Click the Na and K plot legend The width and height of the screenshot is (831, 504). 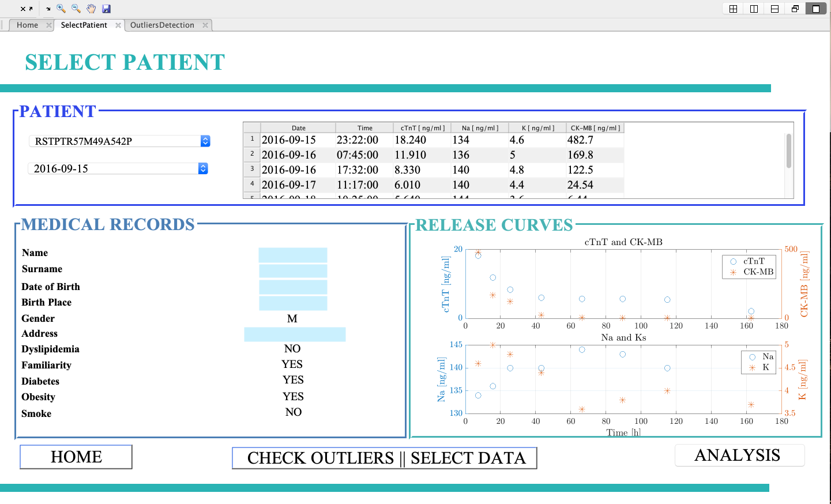click(x=759, y=362)
